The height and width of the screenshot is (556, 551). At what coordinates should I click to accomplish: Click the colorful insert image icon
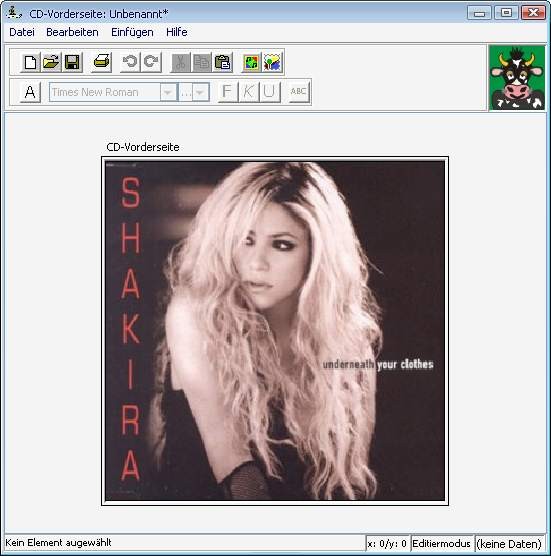click(251, 62)
